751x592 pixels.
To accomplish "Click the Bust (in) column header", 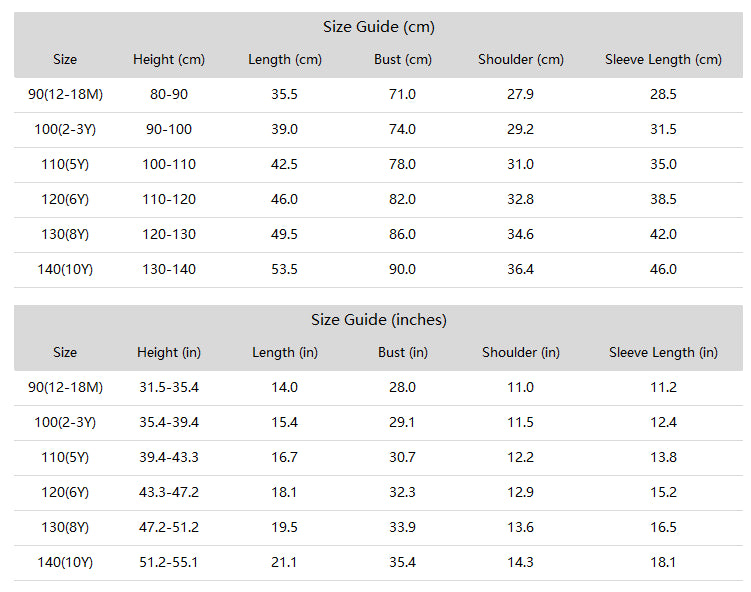I will (x=402, y=353).
